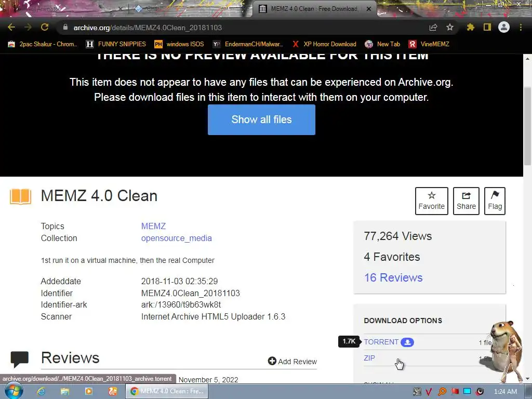The height and width of the screenshot is (399, 532).
Task: Bookmark this page with the star icon
Action: (450, 28)
